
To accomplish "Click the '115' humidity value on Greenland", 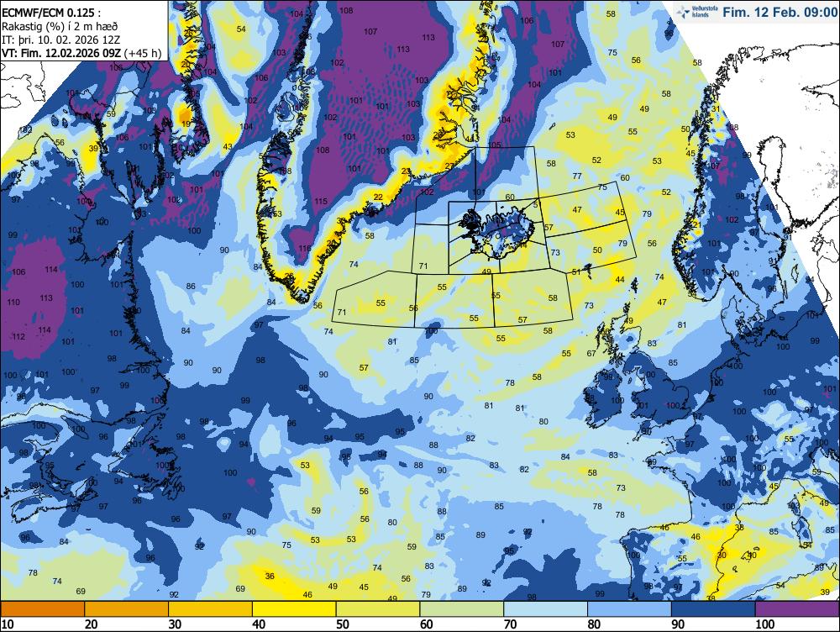I will coord(320,202).
